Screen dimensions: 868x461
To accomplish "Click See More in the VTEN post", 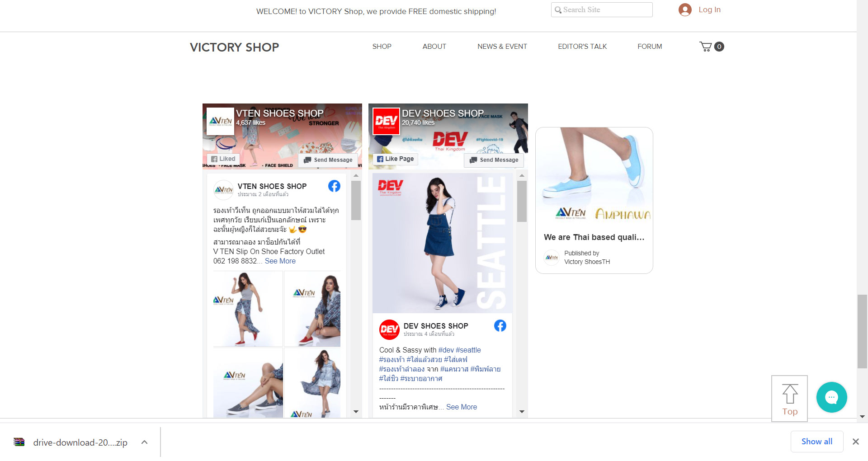I will pos(280,261).
